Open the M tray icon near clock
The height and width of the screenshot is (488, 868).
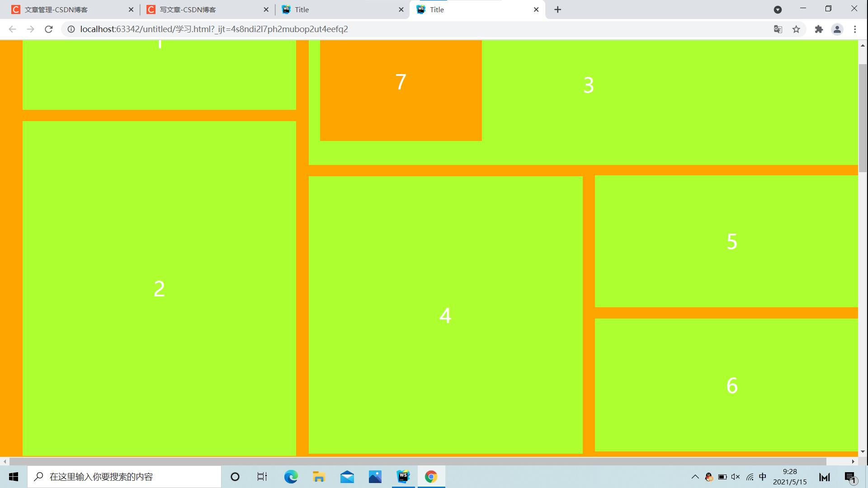point(825,477)
